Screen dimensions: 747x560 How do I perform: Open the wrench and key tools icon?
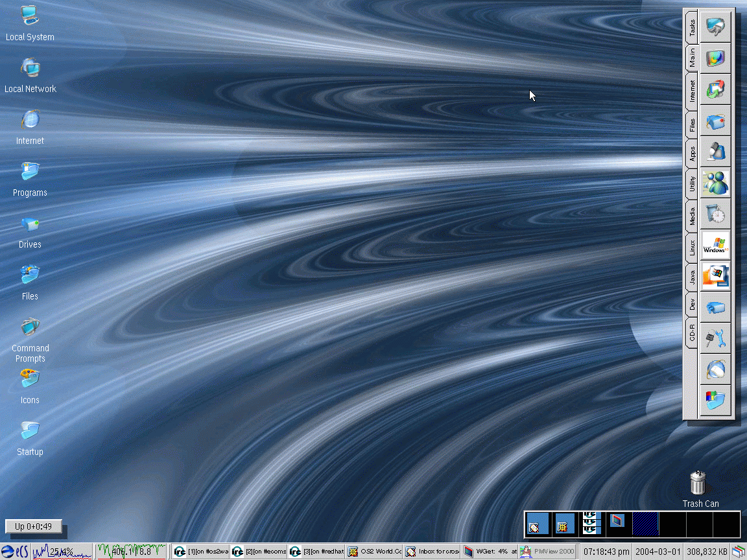(x=716, y=338)
